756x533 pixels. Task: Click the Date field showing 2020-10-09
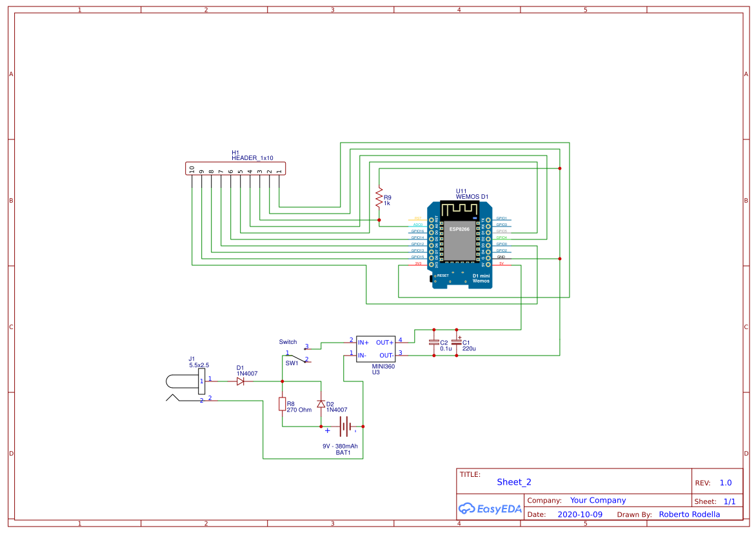[579, 514]
